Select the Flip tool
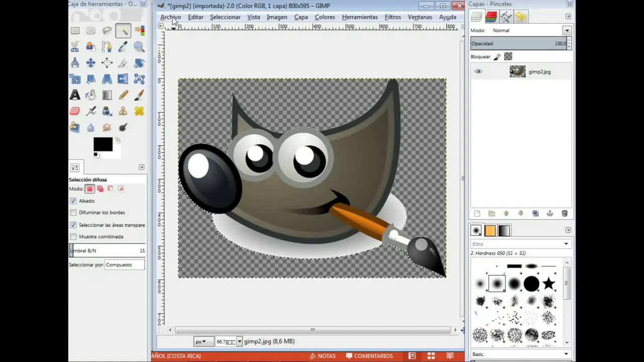The height and width of the screenshot is (362, 644). click(x=123, y=79)
